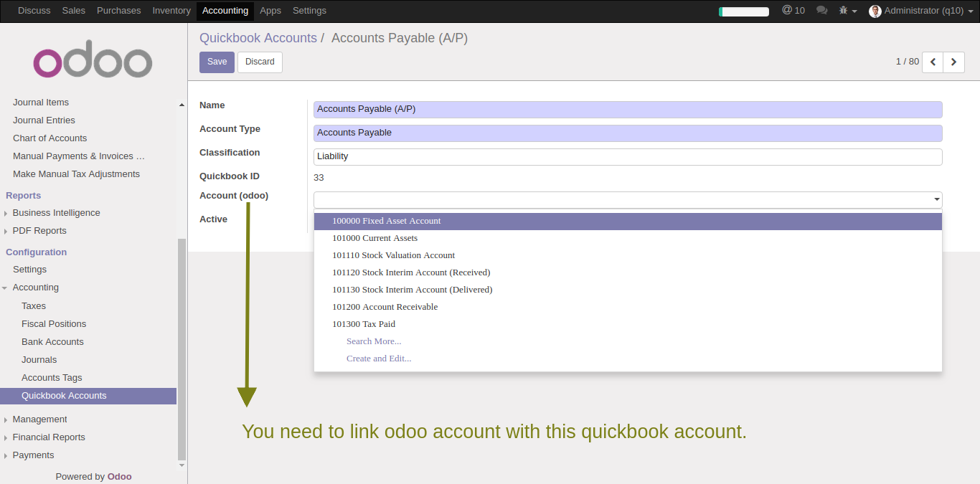980x484 pixels.
Task: Open the debug bug icon menu
Action: (848, 11)
